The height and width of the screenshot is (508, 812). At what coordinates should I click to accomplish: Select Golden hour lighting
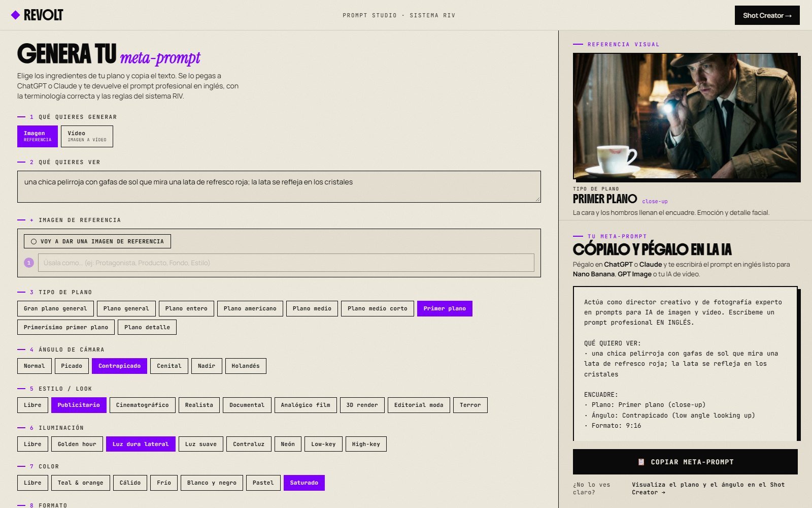(x=77, y=444)
